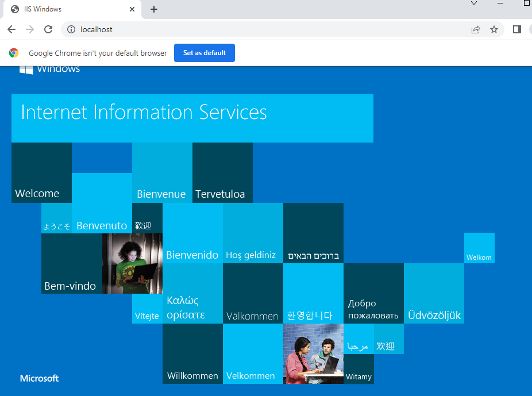Click the Chrome logo in the infobar
This screenshot has width=532, height=396.
pos(14,53)
